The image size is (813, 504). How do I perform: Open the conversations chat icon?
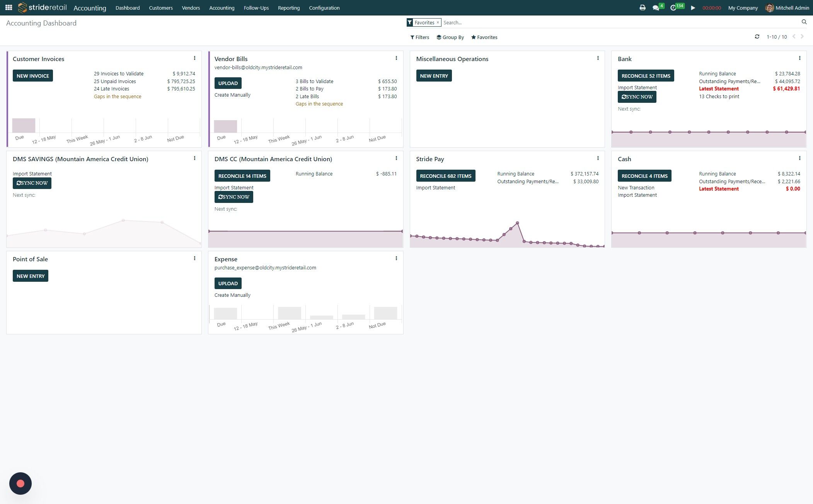click(x=656, y=8)
